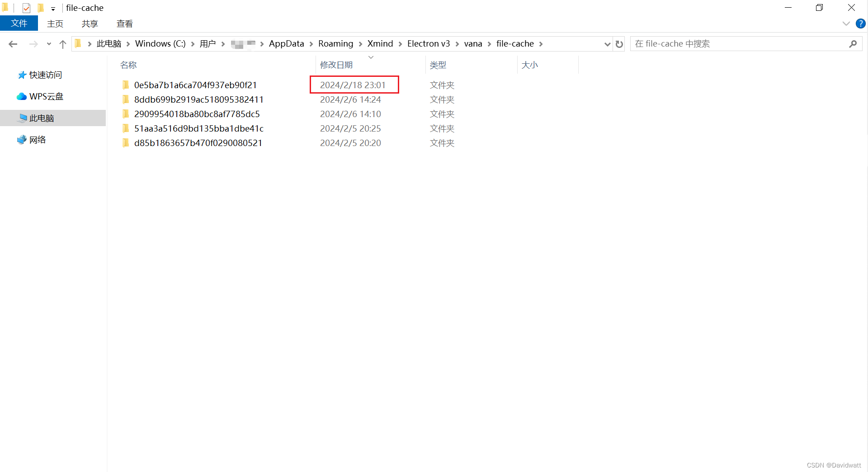Switch to the 查看 ribbon tab
The width and height of the screenshot is (868, 472).
[x=125, y=24]
